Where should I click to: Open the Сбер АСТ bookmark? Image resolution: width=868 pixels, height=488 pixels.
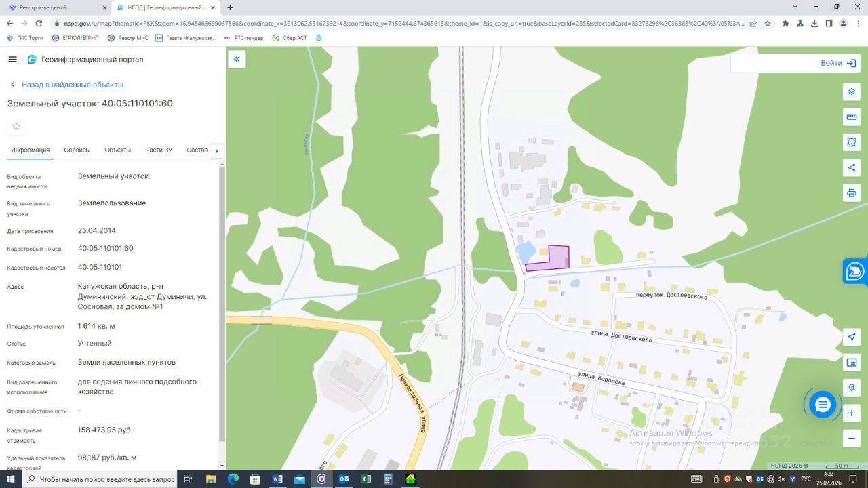(x=290, y=38)
